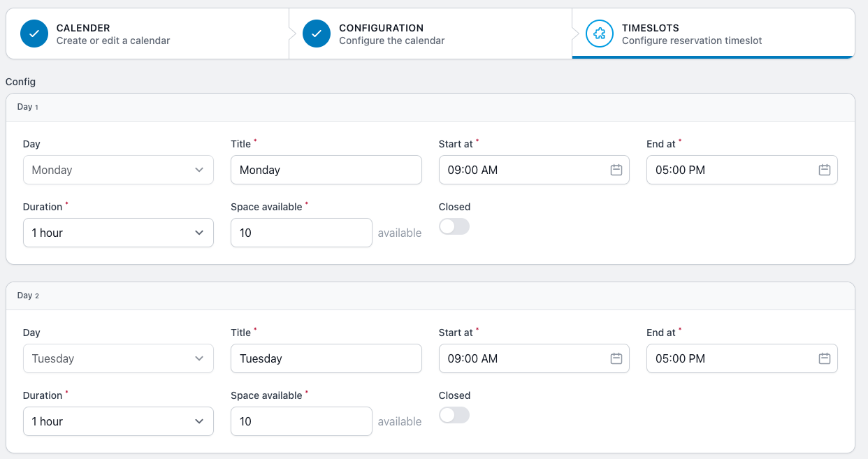Click the Start at time field for Monday

(x=534, y=170)
